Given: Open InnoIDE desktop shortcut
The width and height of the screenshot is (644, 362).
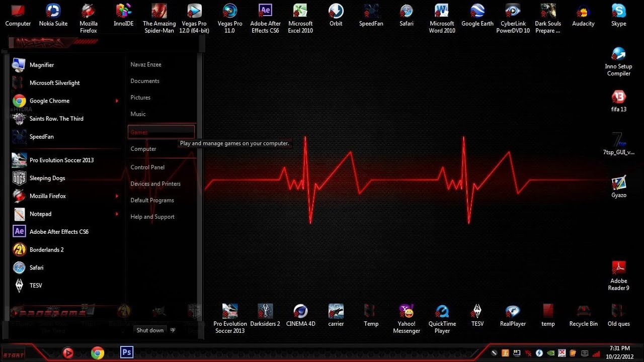Looking at the screenshot, I should (124, 15).
